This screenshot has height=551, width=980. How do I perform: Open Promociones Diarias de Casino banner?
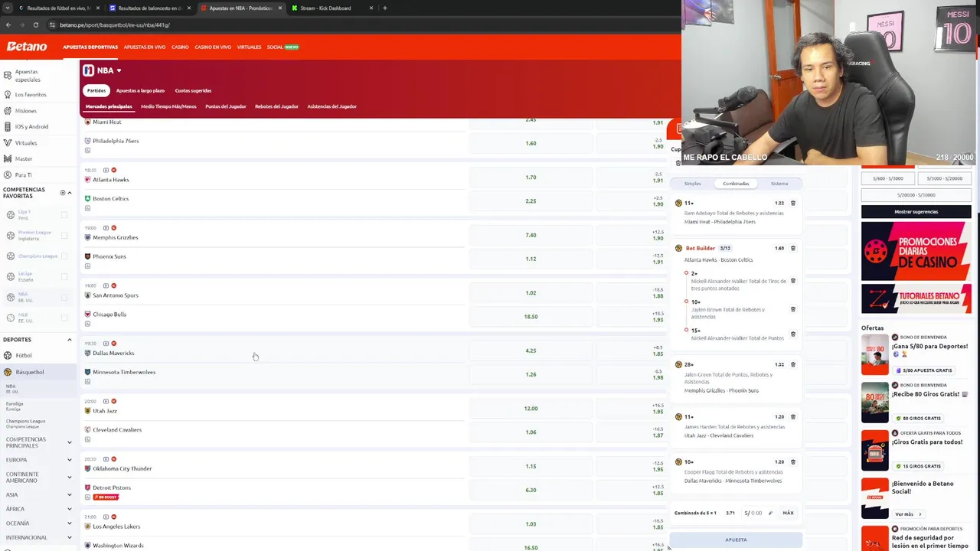click(916, 251)
